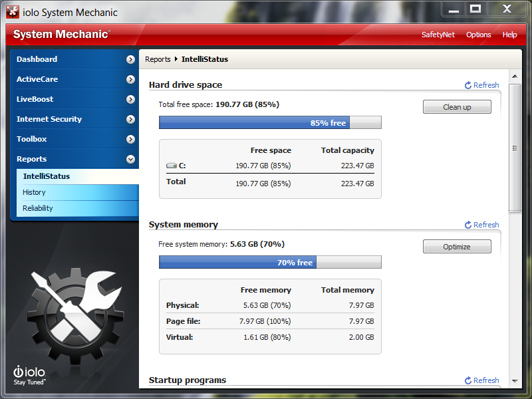Click the 85% free disk space bar
Screen dimensions: 532x399
[x=269, y=122]
